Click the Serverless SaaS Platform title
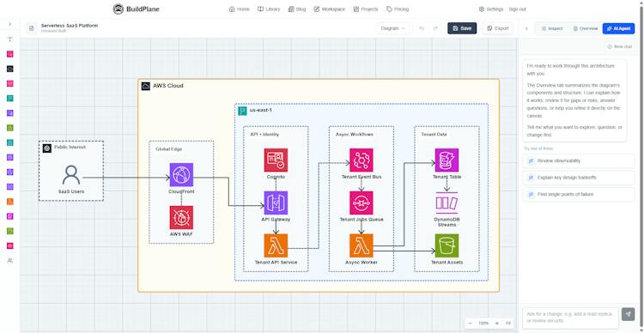Screen dimensions: 644x333 pyautogui.click(x=70, y=26)
